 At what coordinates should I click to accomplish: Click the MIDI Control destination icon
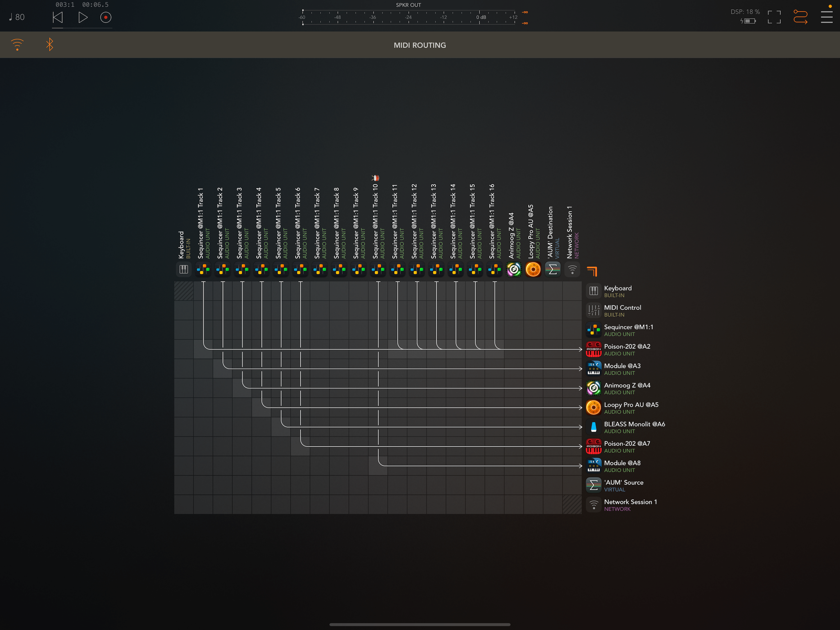click(x=593, y=310)
